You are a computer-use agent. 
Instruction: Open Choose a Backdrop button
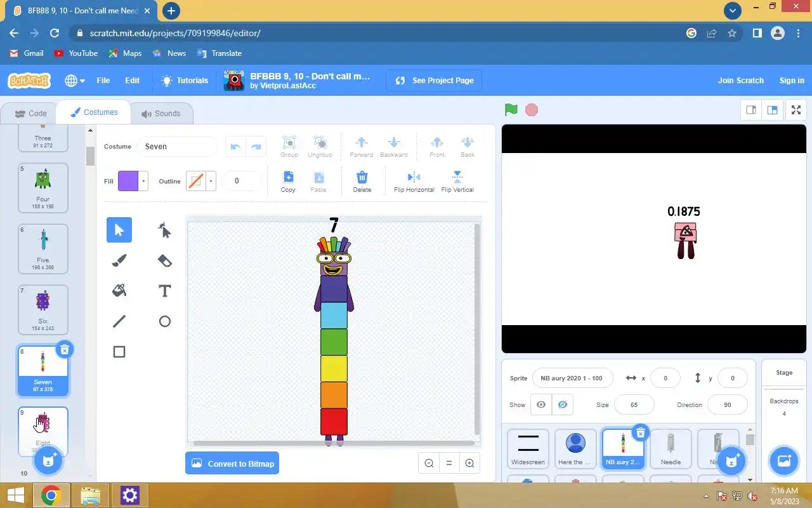[783, 460]
